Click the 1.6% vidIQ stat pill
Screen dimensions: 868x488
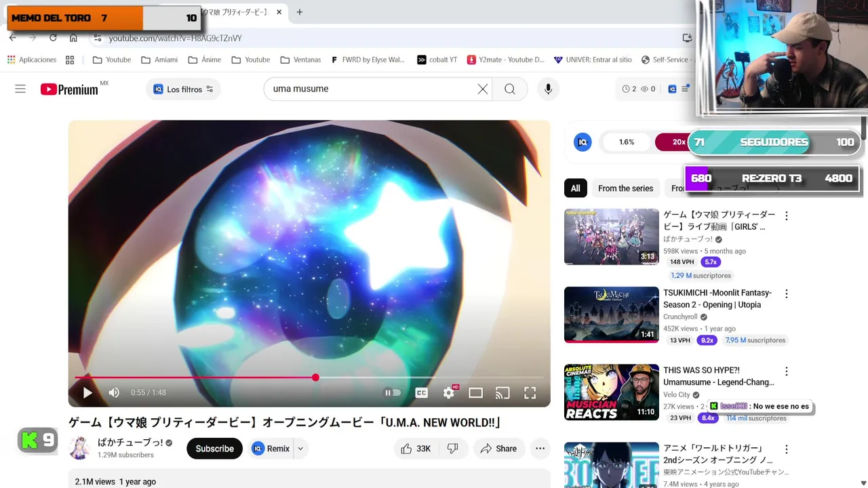coord(626,142)
